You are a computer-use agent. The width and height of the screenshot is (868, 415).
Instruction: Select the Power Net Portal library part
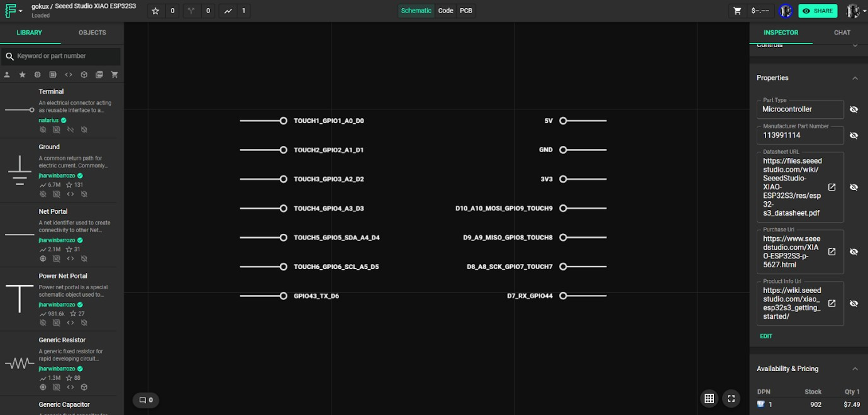58,299
